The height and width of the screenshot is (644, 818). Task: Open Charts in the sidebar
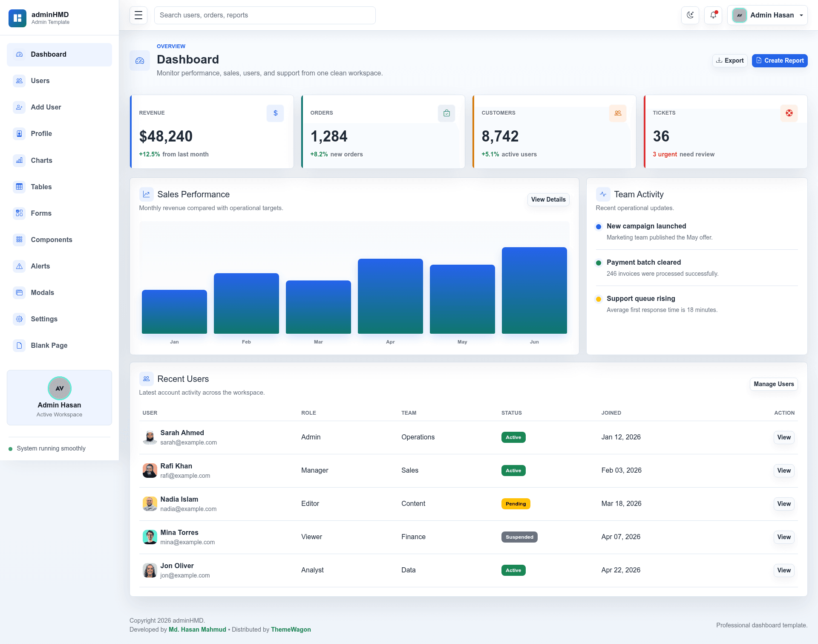tap(59, 161)
